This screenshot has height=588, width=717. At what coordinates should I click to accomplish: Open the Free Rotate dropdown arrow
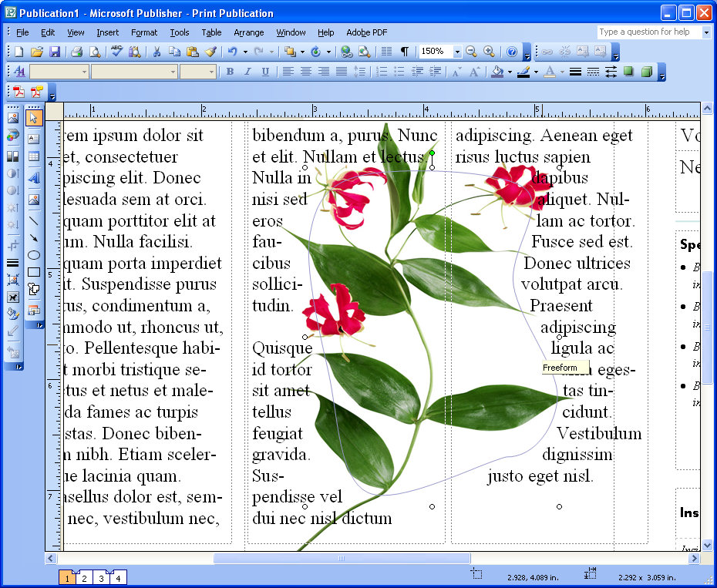[x=328, y=52]
